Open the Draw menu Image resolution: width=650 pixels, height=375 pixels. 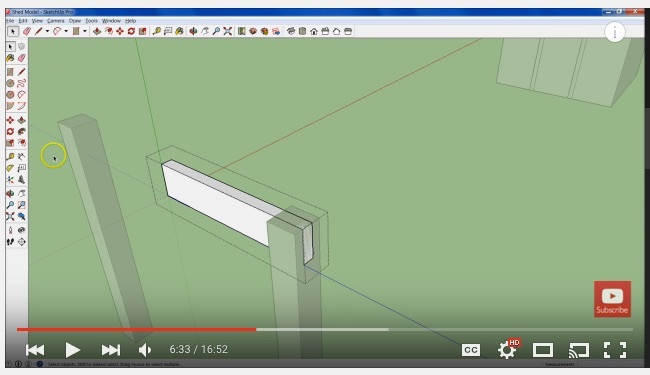(x=75, y=21)
